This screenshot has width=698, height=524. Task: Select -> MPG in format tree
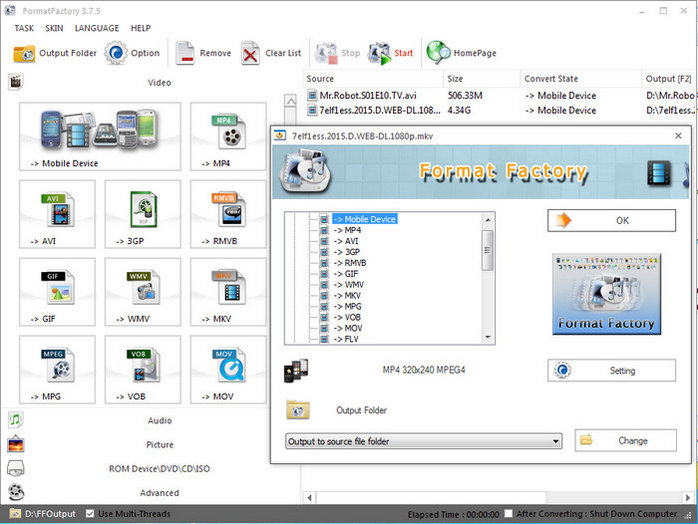348,306
